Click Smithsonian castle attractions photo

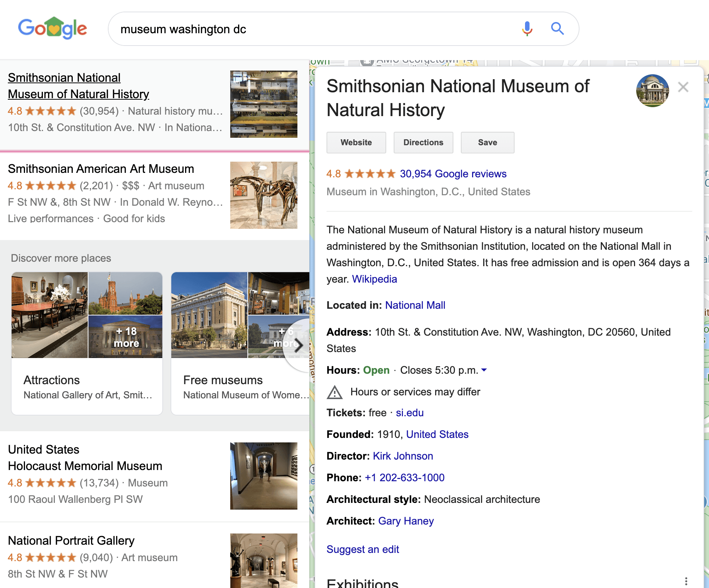125,293
